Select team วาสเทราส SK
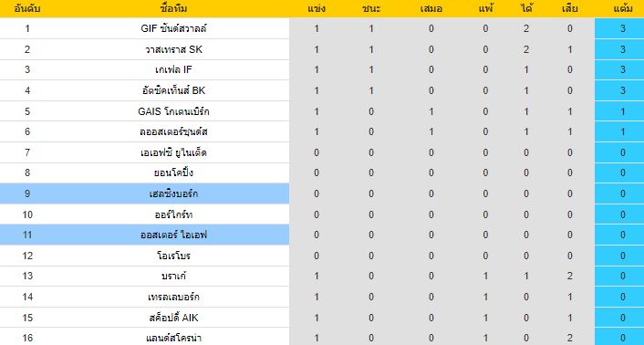 point(173,49)
